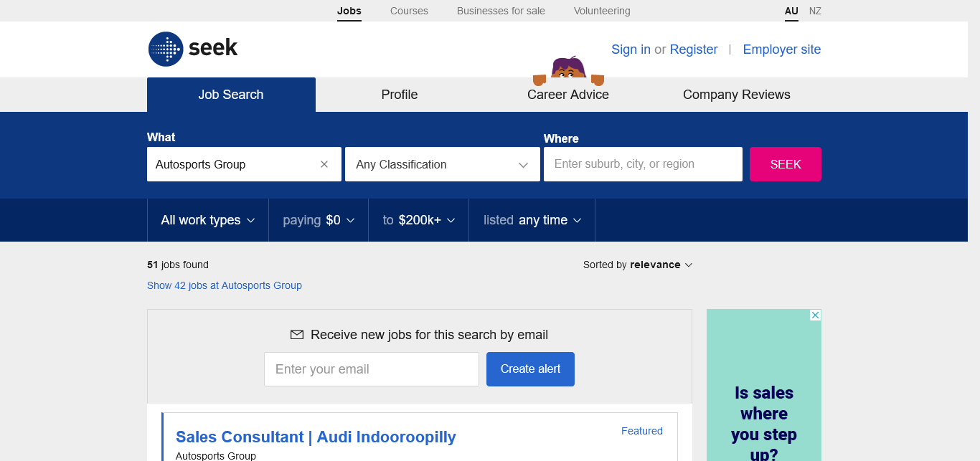Click the Create alert button
This screenshot has height=461, width=980.
[530, 369]
